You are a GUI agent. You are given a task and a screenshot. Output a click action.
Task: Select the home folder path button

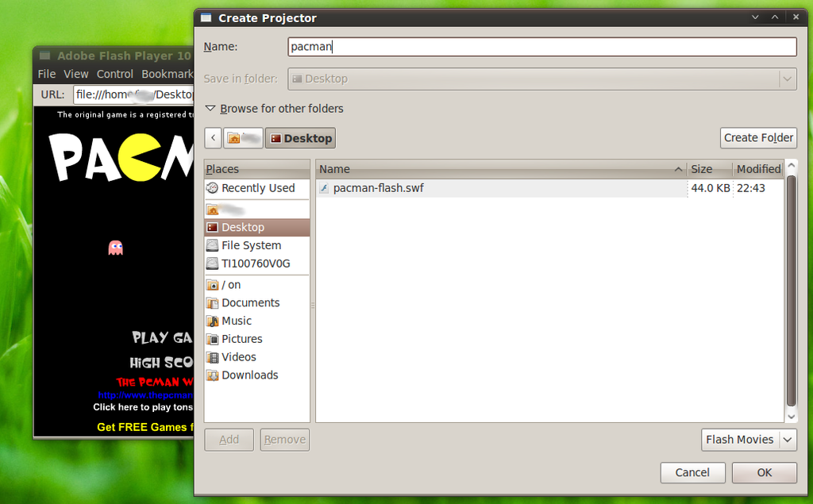(x=243, y=138)
